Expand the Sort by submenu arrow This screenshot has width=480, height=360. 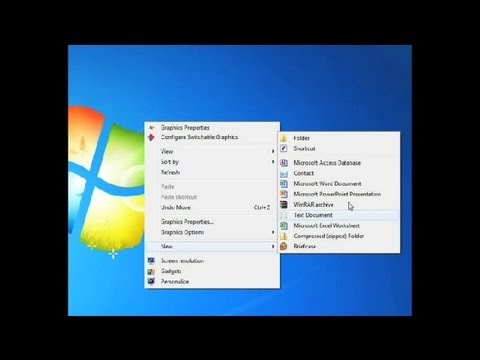(x=273, y=162)
